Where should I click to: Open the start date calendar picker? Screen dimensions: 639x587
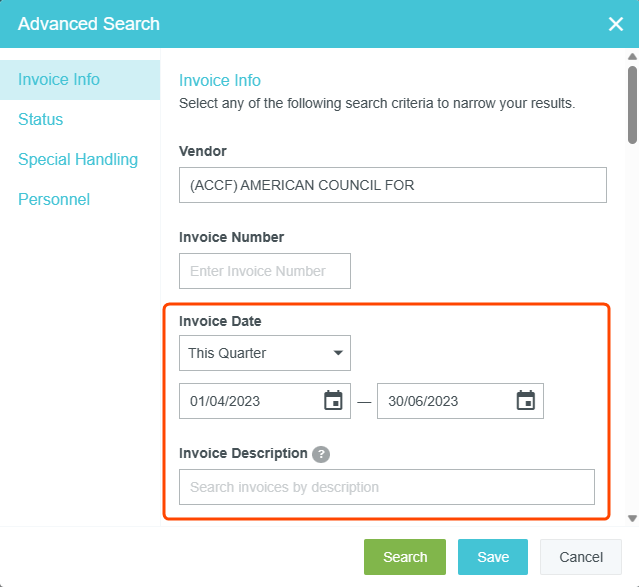334,401
